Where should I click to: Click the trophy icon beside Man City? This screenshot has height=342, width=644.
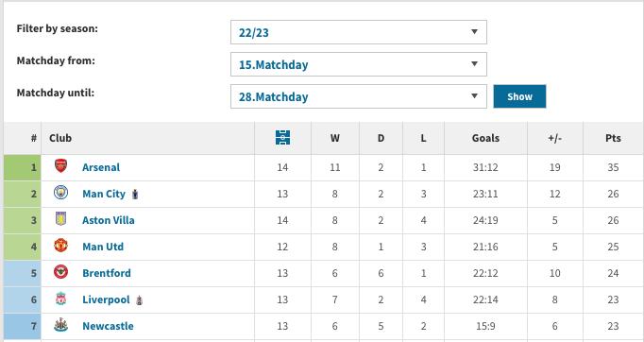coord(135,195)
